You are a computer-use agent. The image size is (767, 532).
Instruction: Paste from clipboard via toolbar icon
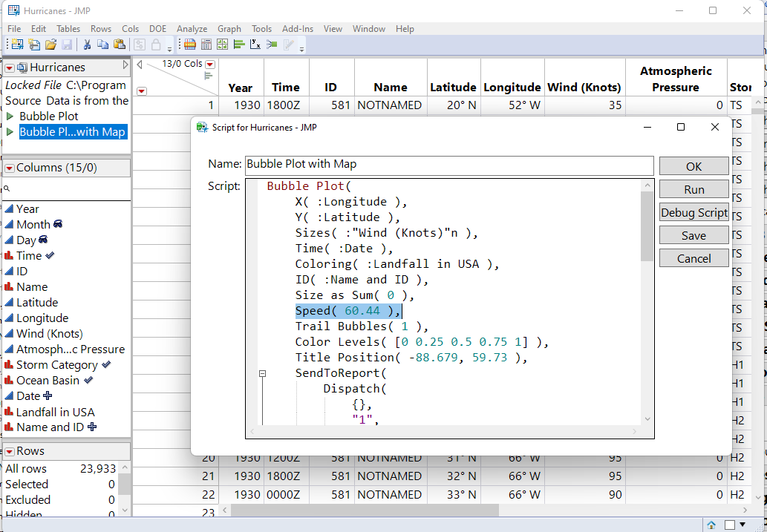(x=120, y=45)
